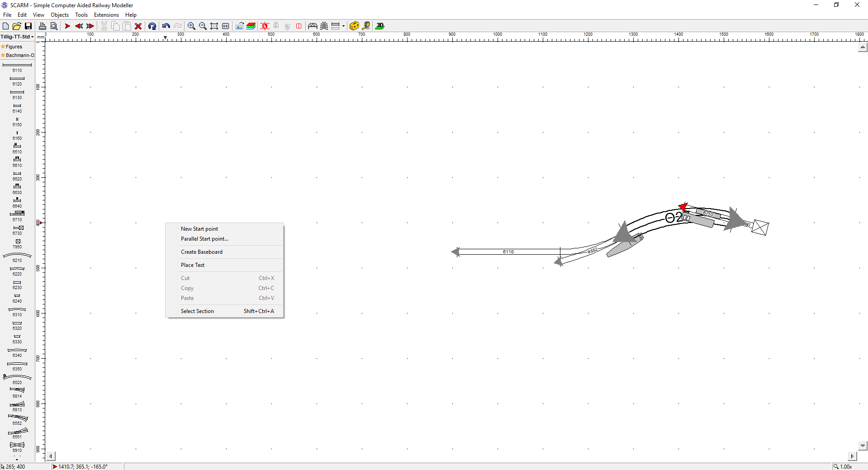The image size is (868, 470).
Task: Click the mm units button by the ruler
Action: [x=41, y=37]
